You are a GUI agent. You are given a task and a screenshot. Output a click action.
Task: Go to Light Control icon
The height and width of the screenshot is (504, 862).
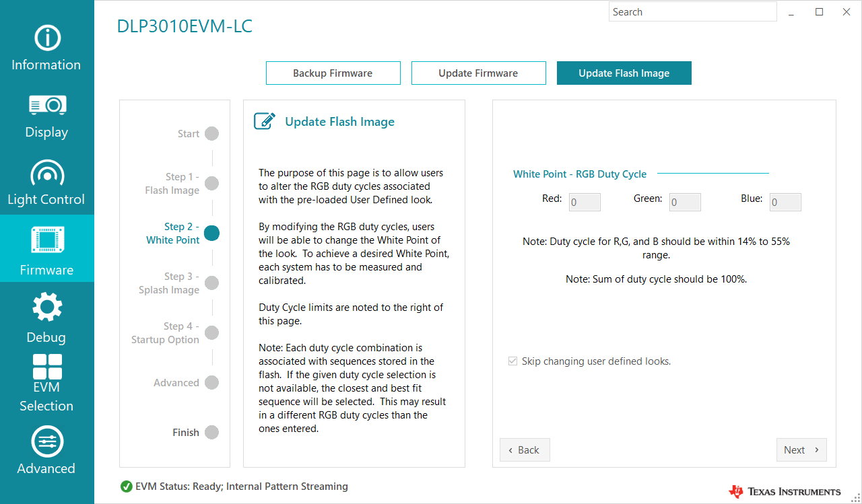46,173
